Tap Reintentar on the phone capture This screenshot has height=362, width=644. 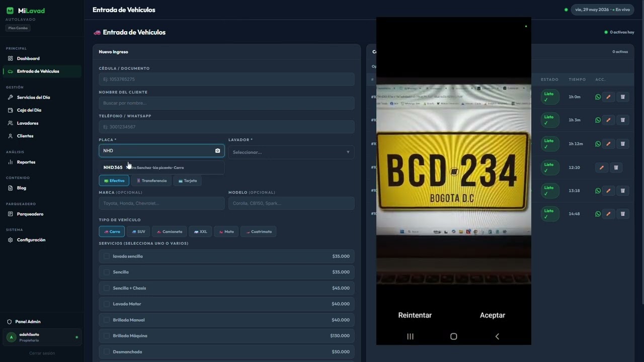pyautogui.click(x=415, y=315)
